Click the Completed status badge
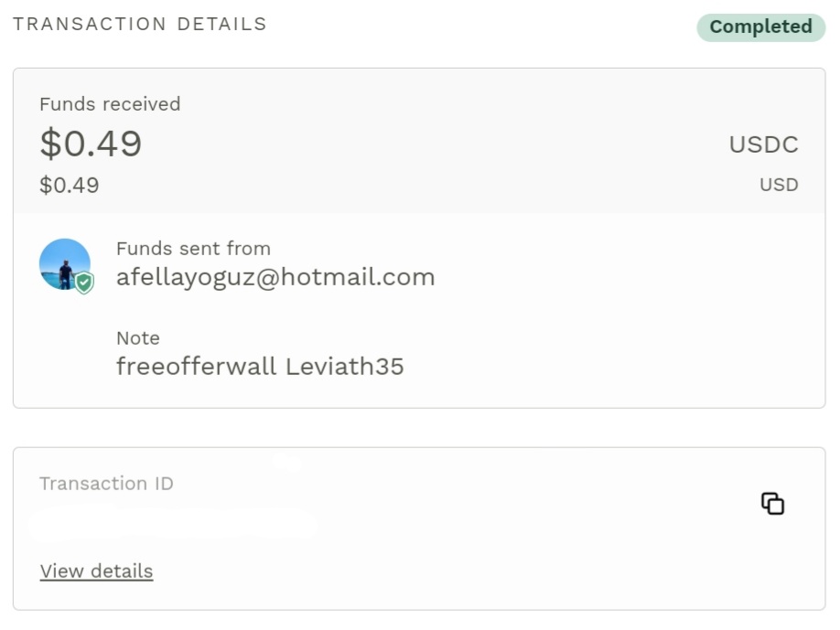Screen dimensions: 840x630 [760, 27]
